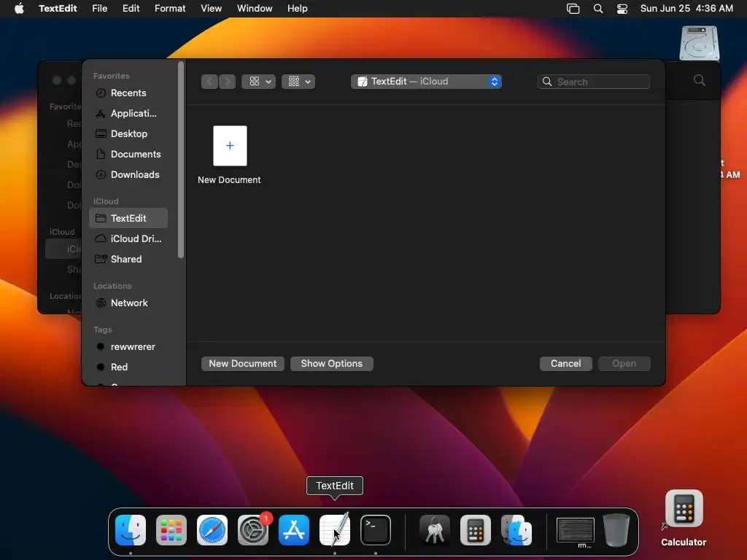Open the Window menu

pyautogui.click(x=255, y=8)
